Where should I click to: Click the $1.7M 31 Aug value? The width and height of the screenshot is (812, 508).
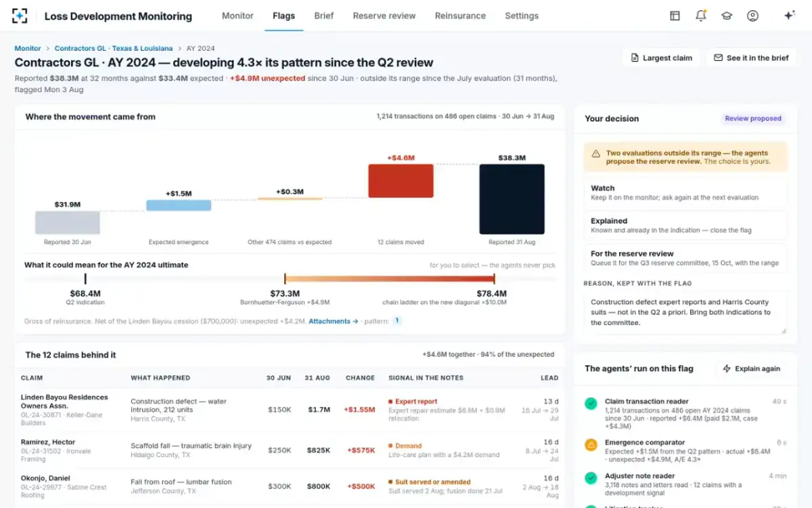(319, 410)
